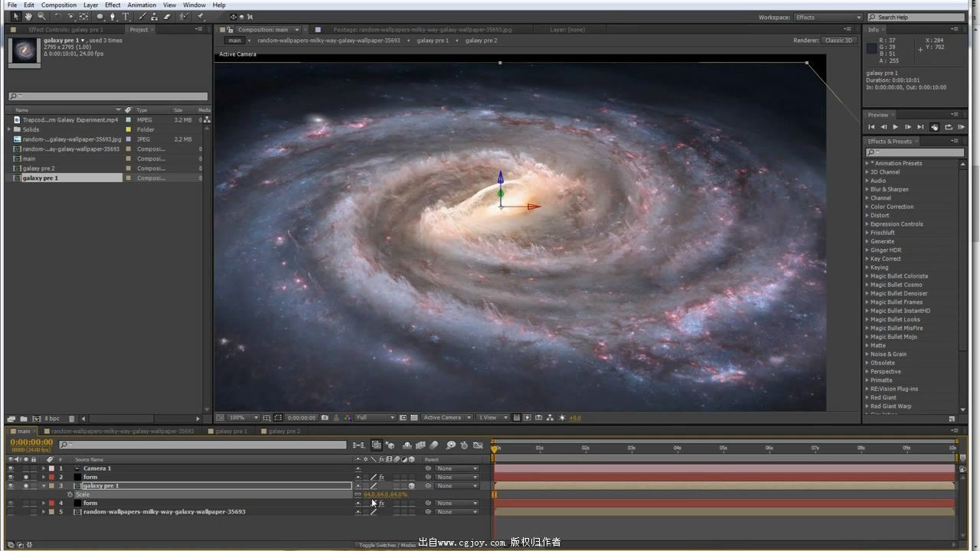This screenshot has height=551, width=980.
Task: Toggle Frame Blending enable button
Action: (x=420, y=445)
